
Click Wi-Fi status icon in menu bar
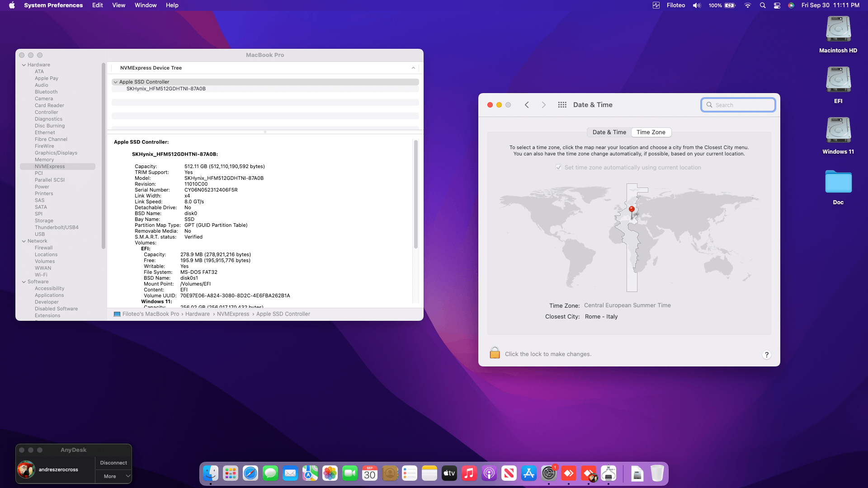pos(748,5)
